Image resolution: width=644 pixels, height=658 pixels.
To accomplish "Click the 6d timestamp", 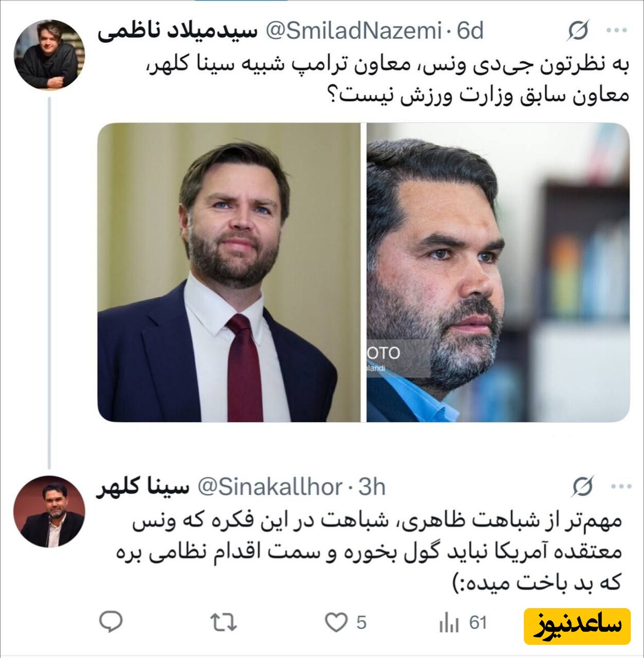I will point(470,31).
